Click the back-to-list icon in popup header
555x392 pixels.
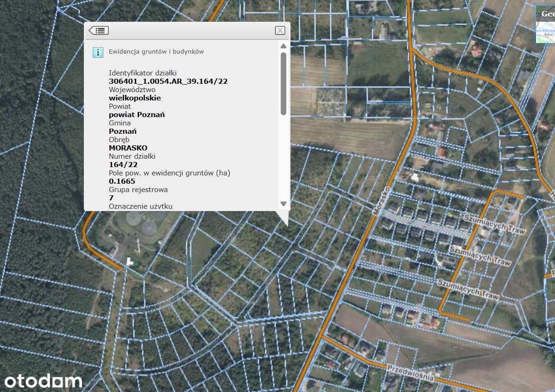pos(99,31)
